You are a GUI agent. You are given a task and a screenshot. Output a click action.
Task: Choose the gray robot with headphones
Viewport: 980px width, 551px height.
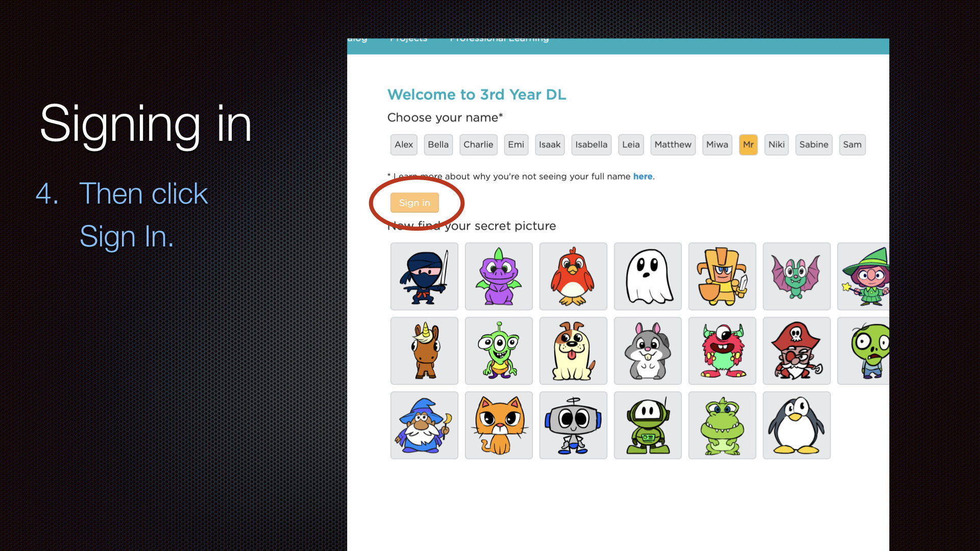point(573,425)
